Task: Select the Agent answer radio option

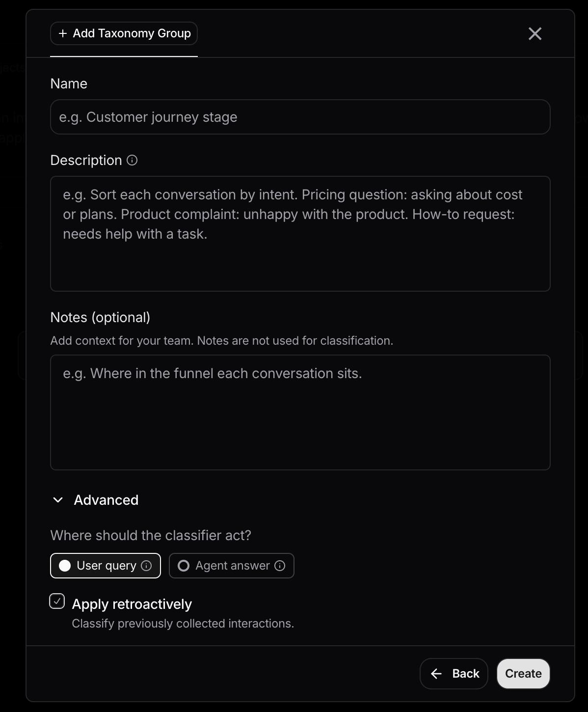Action: click(x=232, y=566)
